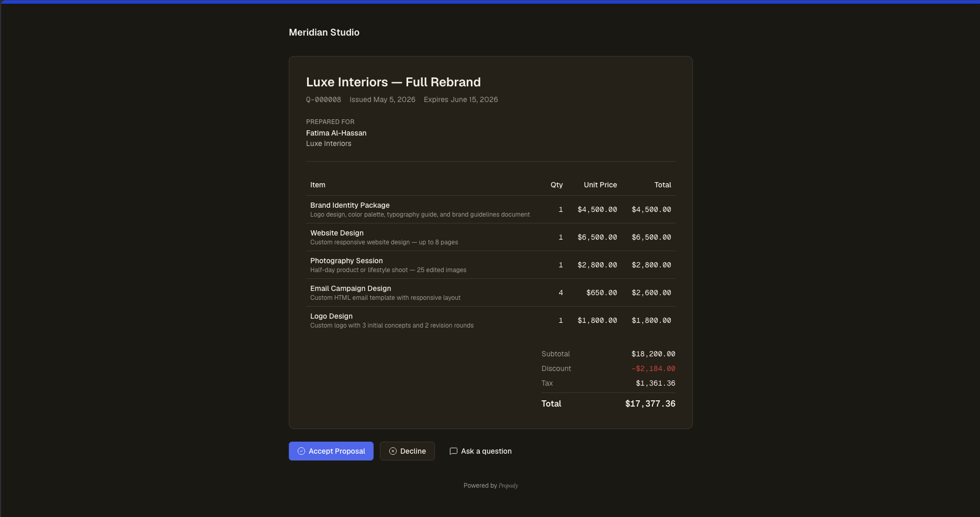
Task: Click the $2,600.00 Email Campaign total
Action: 651,293
